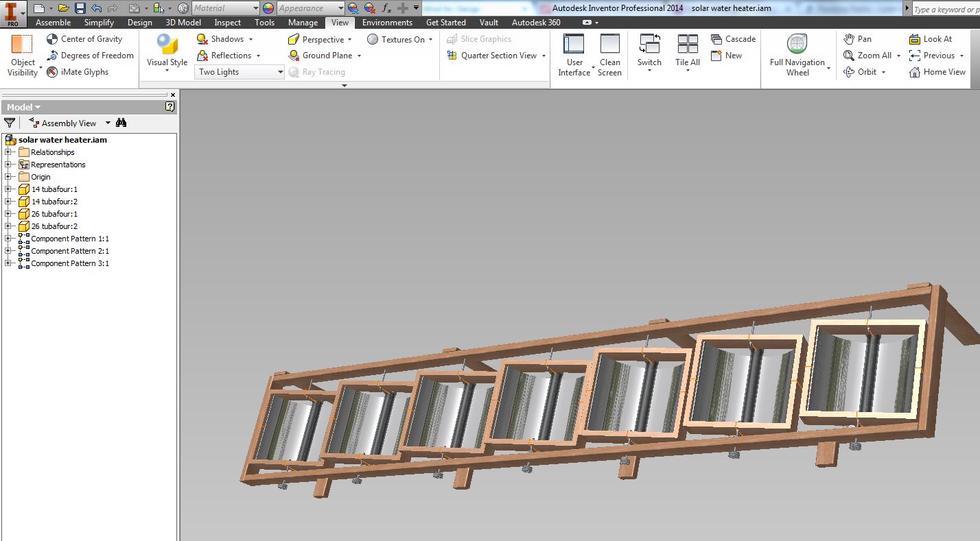The width and height of the screenshot is (980, 541).
Task: Switch to the Design tab
Action: point(140,23)
